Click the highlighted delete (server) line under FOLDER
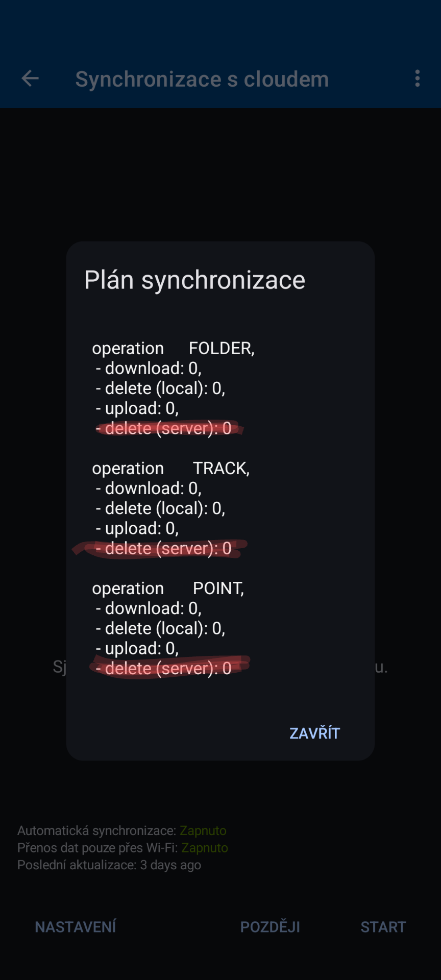 [x=163, y=428]
